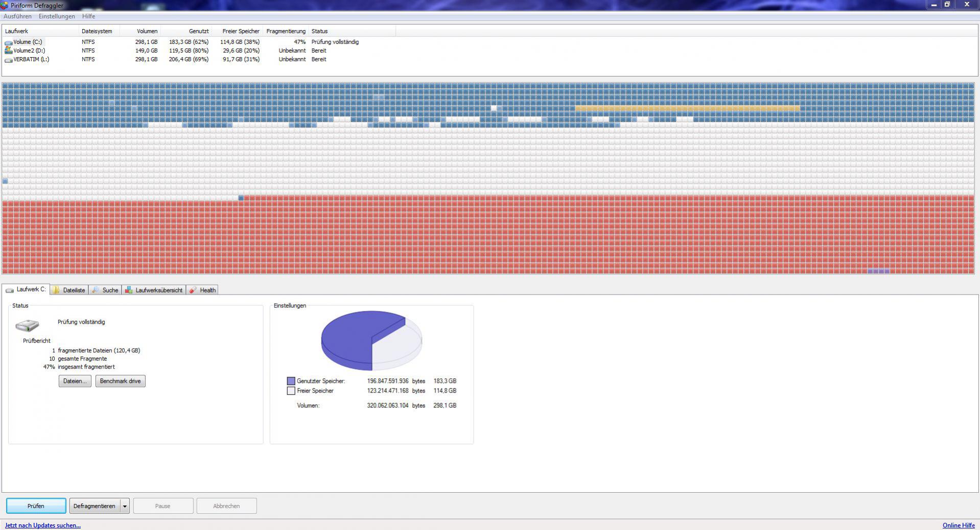Click the yellow block strip in drive map

coord(687,108)
